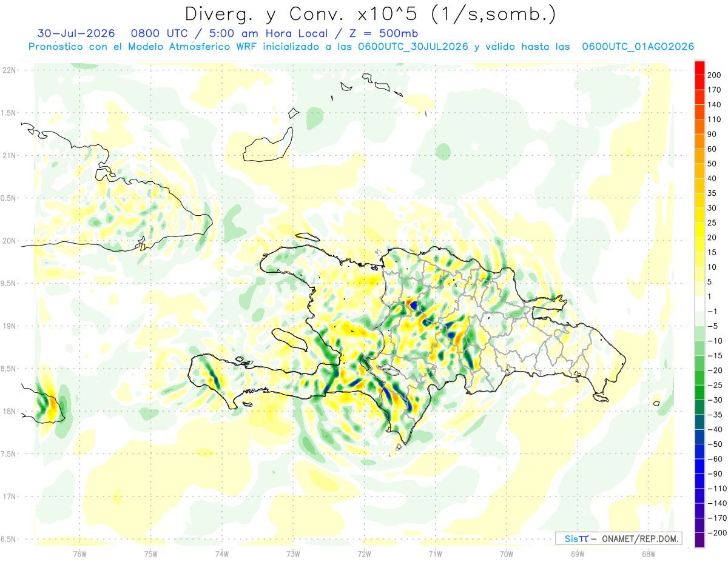This screenshot has width=728, height=562.
Task: Click longitude label "76W"
Action: click(x=79, y=554)
